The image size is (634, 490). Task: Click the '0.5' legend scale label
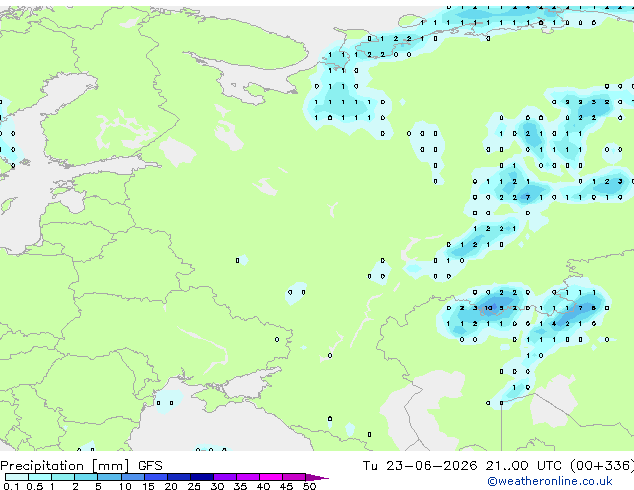(34, 486)
